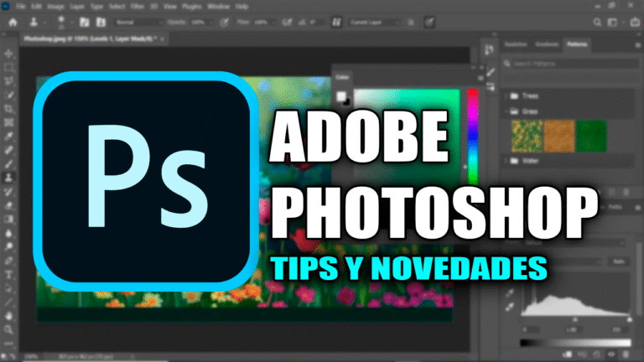Image resolution: width=644 pixels, height=362 pixels.
Task: Select the Horizontal Type tool
Action: tap(8, 275)
